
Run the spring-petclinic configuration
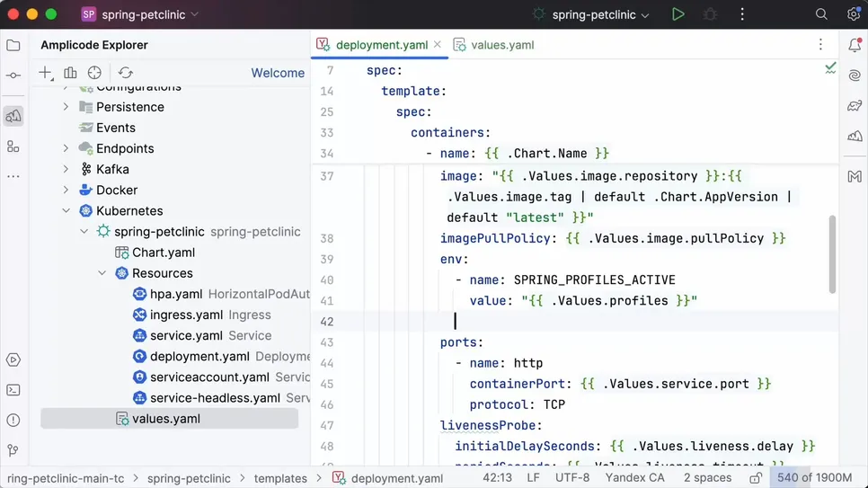(678, 14)
